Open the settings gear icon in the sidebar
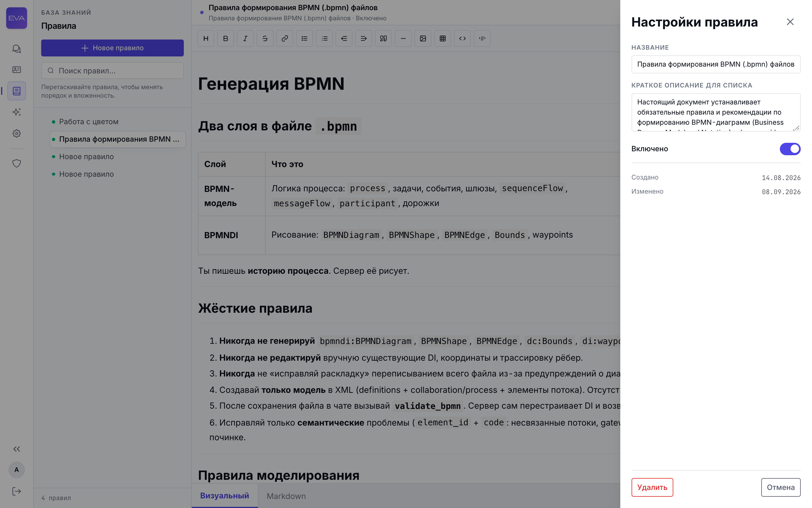This screenshot has width=812, height=508. coord(16,133)
